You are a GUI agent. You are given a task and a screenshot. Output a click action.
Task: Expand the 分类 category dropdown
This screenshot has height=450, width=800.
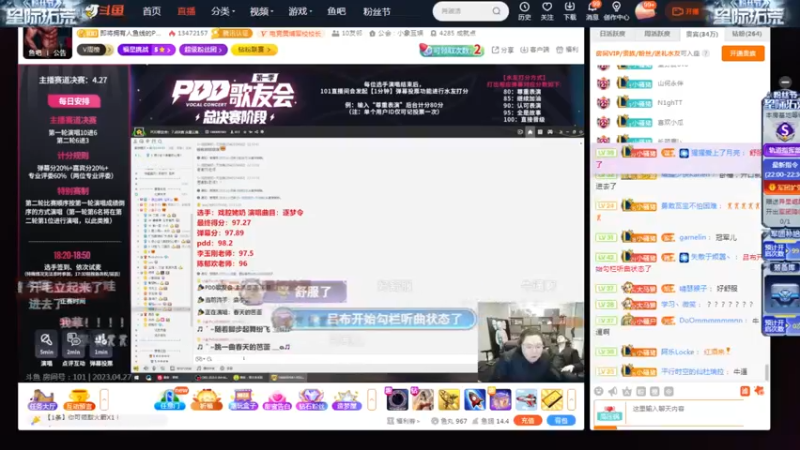[222, 11]
